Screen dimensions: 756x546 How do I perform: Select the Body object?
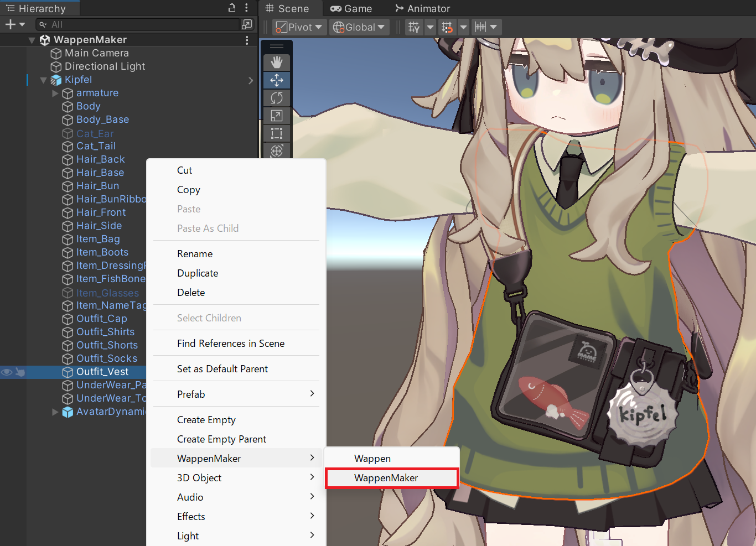click(x=88, y=106)
